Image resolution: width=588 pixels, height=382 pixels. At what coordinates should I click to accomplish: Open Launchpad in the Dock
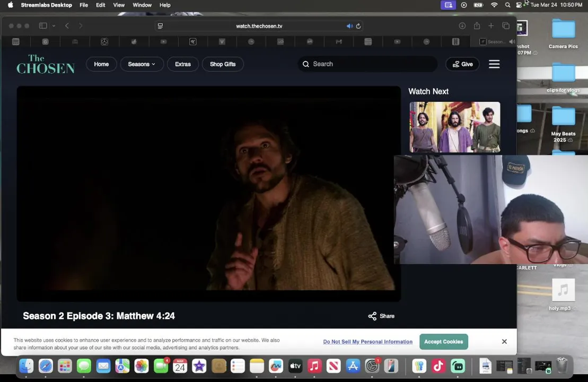[65, 366]
